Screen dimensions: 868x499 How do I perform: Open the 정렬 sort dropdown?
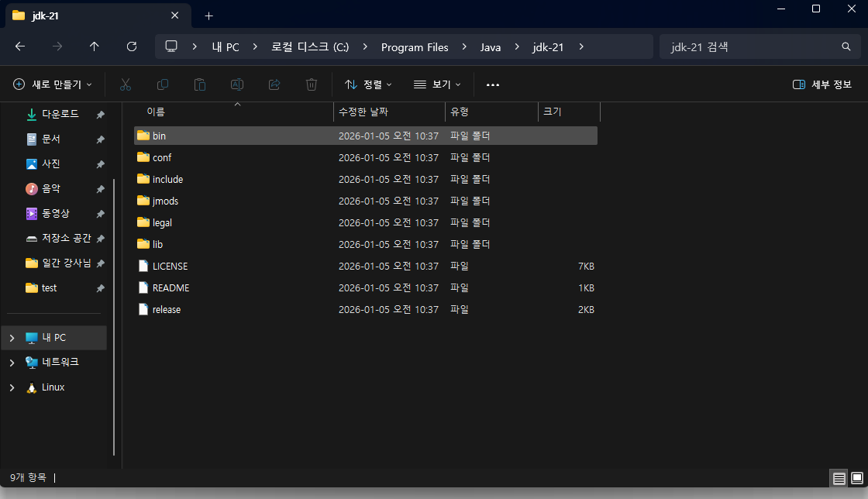tap(368, 84)
